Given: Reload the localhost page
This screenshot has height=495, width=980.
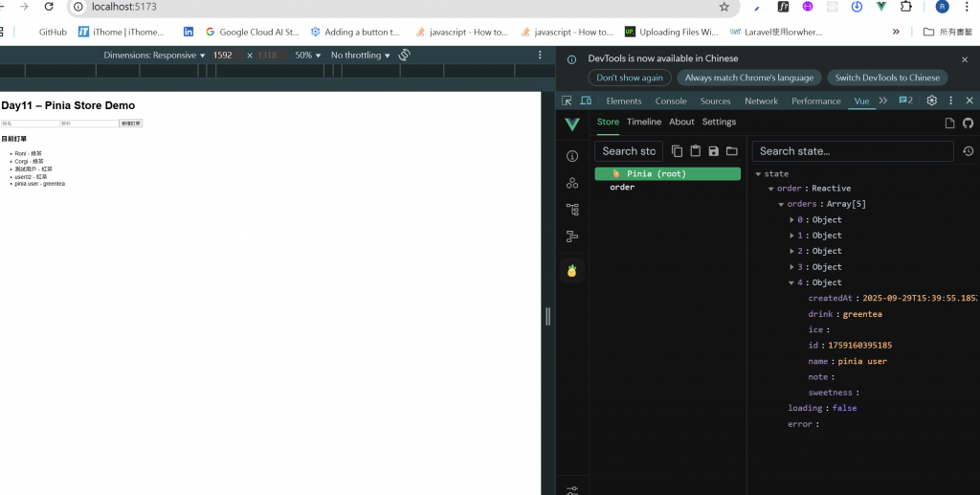Looking at the screenshot, I should tap(49, 7).
